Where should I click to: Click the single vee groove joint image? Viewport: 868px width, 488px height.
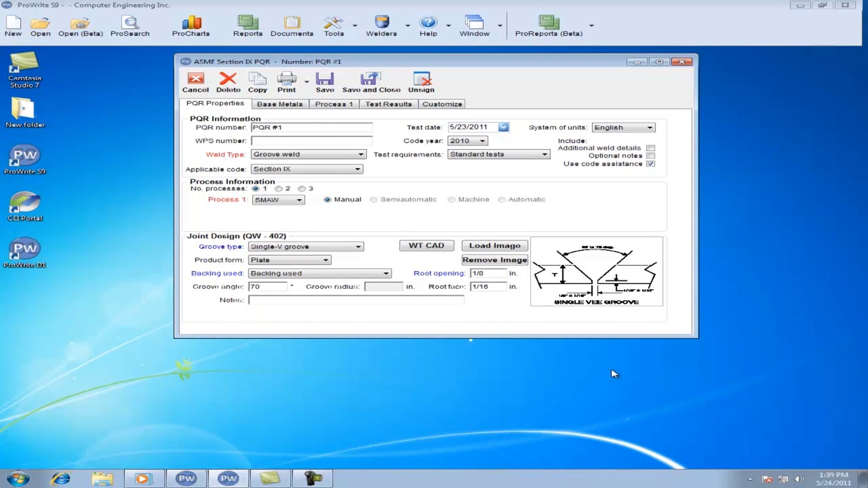597,271
